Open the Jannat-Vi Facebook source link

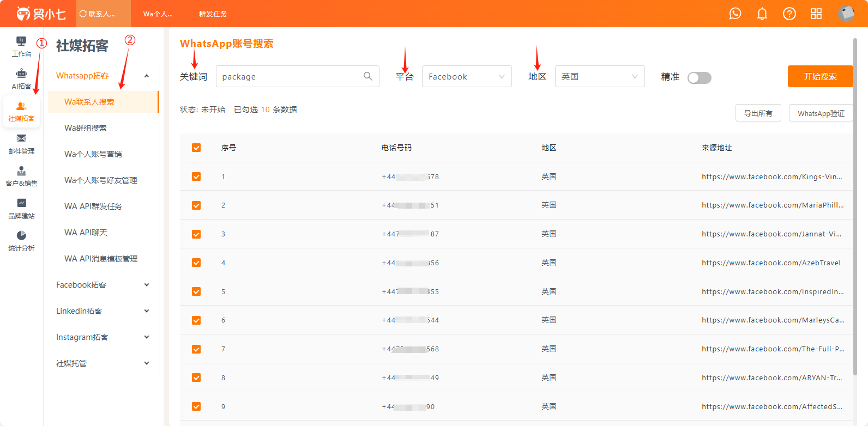pyautogui.click(x=771, y=234)
